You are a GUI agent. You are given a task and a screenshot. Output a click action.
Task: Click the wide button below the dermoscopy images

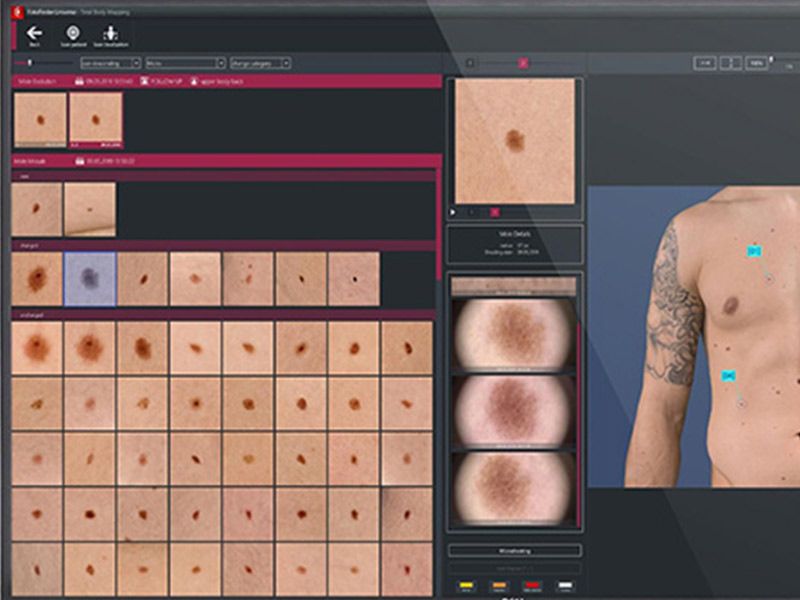click(x=515, y=551)
